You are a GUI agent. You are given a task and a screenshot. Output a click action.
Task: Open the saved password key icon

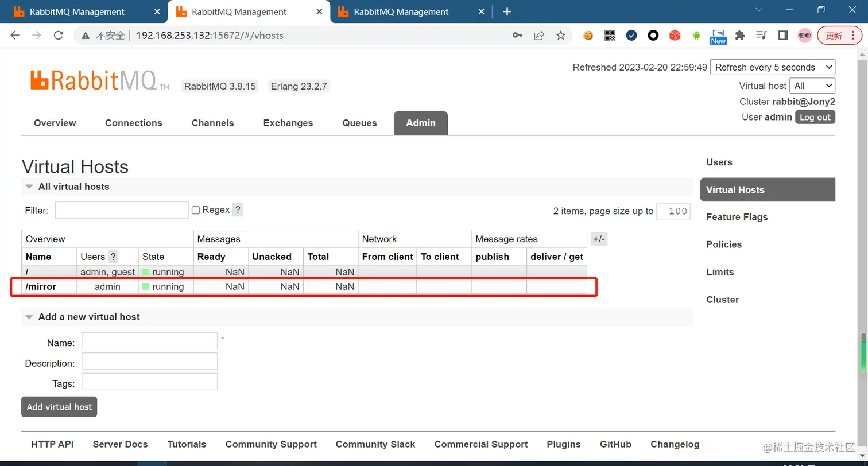[x=517, y=36]
